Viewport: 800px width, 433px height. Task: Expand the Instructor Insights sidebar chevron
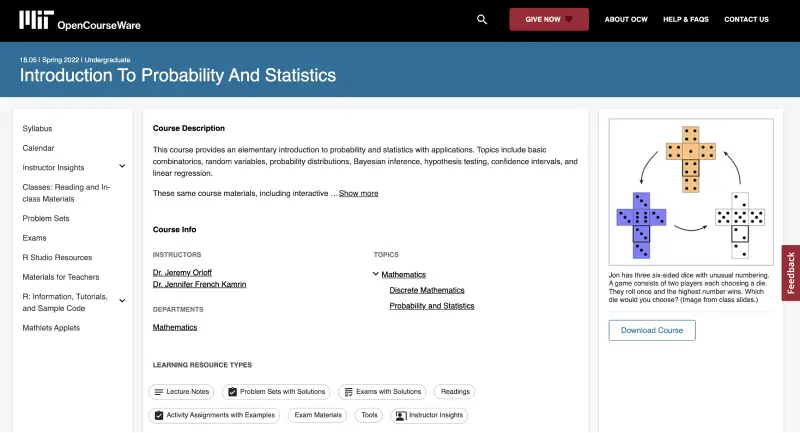[122, 166]
